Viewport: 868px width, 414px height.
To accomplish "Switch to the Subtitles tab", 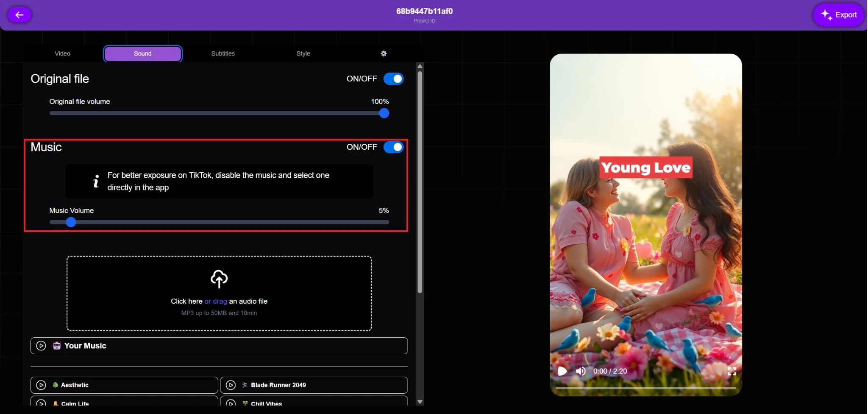I will 223,53.
